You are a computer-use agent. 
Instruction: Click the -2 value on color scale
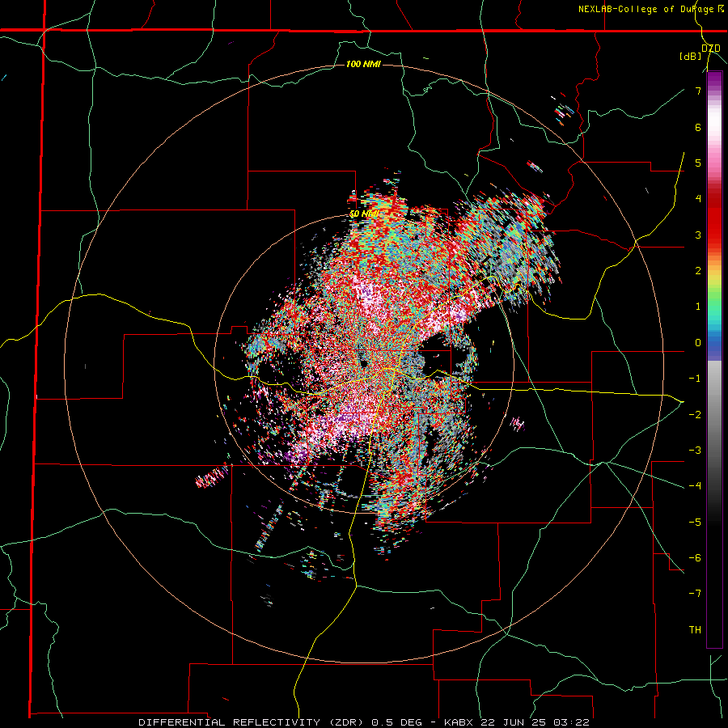[x=695, y=414]
